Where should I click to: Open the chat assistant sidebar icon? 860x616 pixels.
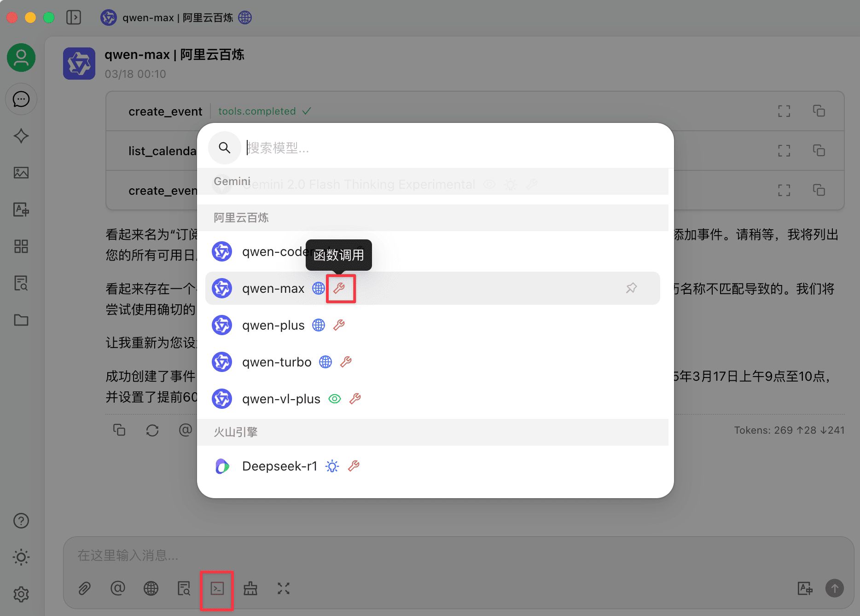(x=21, y=99)
